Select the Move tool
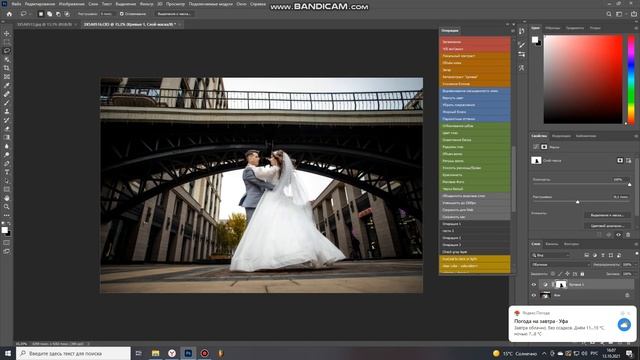 [7, 33]
